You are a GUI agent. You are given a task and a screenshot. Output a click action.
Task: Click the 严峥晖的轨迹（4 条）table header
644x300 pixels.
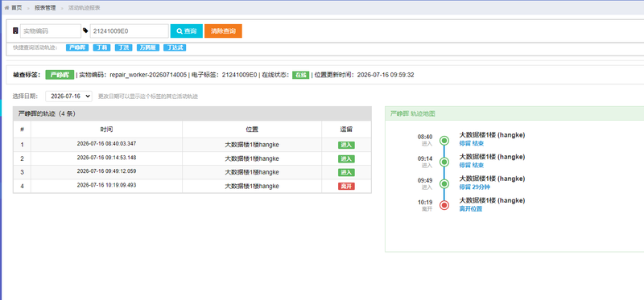click(x=192, y=113)
